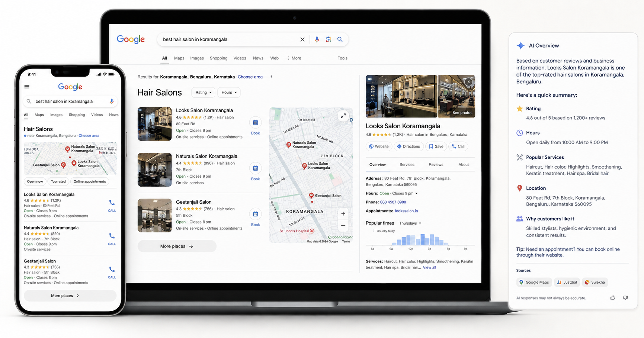Open the Hours filter dropdown
644x338 pixels.
pyautogui.click(x=229, y=93)
